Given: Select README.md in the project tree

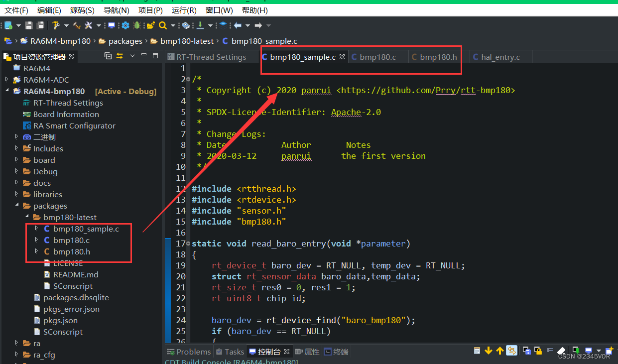Looking at the screenshot, I should point(75,274).
